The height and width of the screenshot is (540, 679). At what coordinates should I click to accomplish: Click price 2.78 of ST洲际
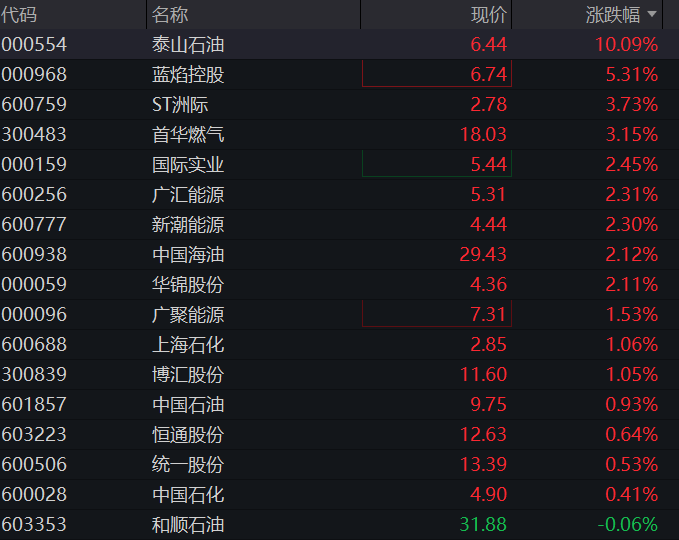pyautogui.click(x=488, y=104)
